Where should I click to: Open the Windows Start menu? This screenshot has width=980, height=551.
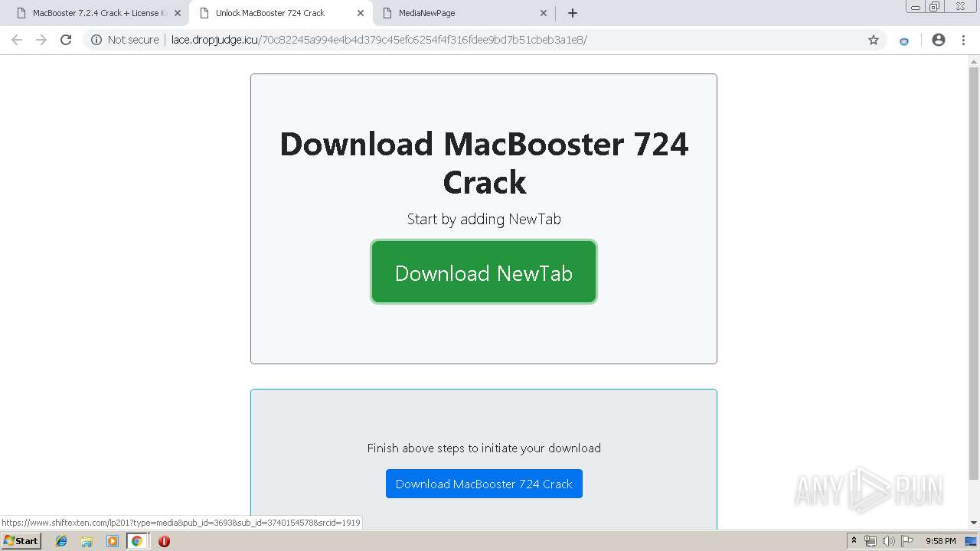[21, 541]
